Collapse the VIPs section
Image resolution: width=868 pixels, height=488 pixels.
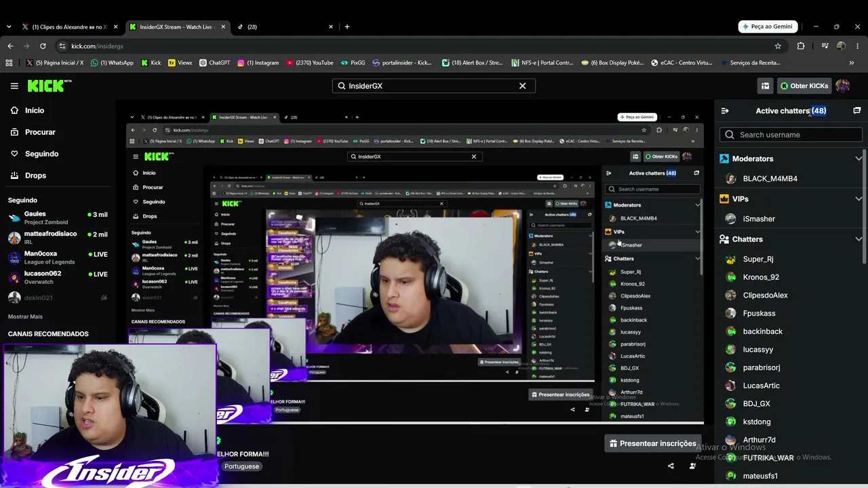(x=859, y=199)
